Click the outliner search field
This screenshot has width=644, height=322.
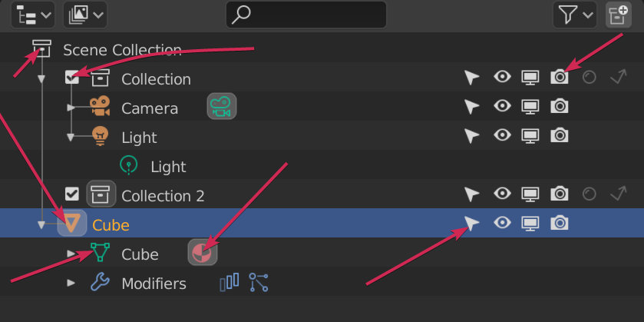click(306, 15)
